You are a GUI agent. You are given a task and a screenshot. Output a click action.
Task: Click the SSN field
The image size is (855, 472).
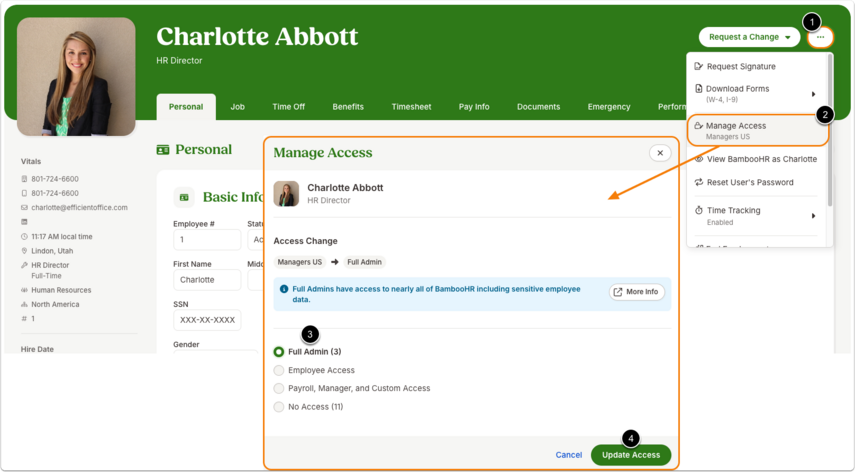point(207,320)
